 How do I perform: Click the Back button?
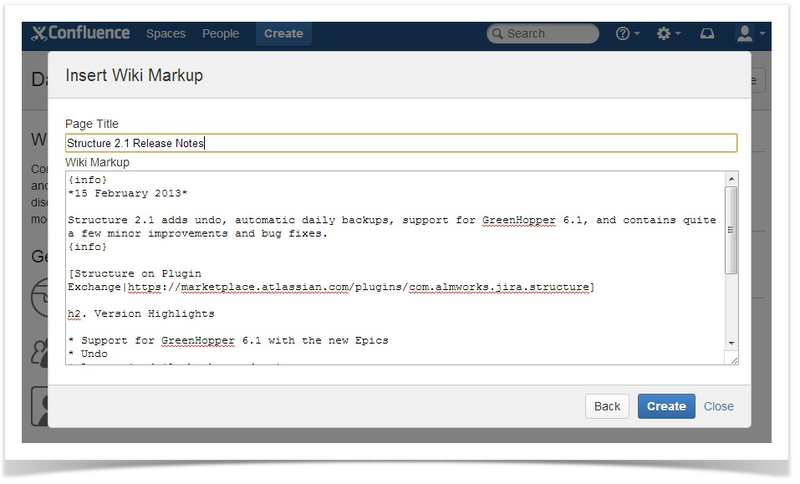(x=607, y=406)
